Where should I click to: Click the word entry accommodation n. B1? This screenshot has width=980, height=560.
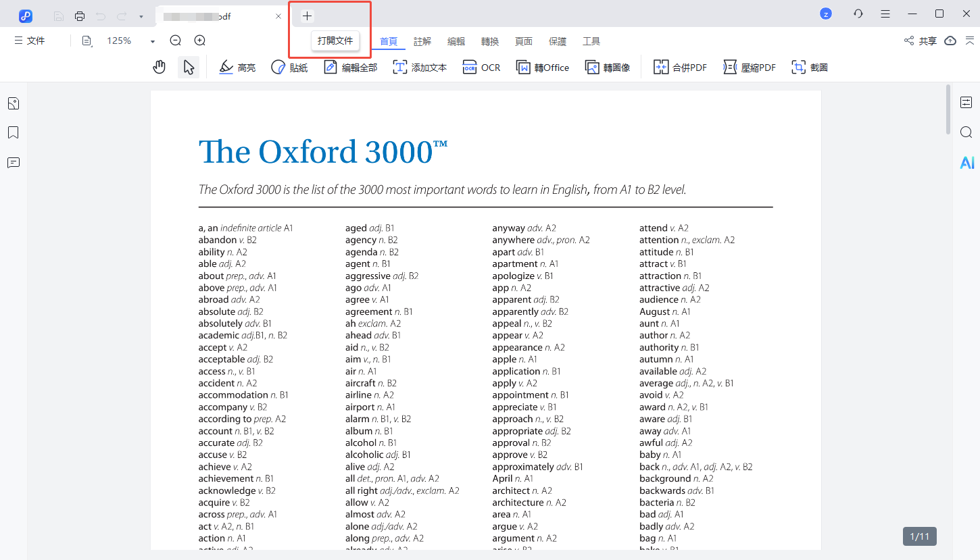[243, 395]
